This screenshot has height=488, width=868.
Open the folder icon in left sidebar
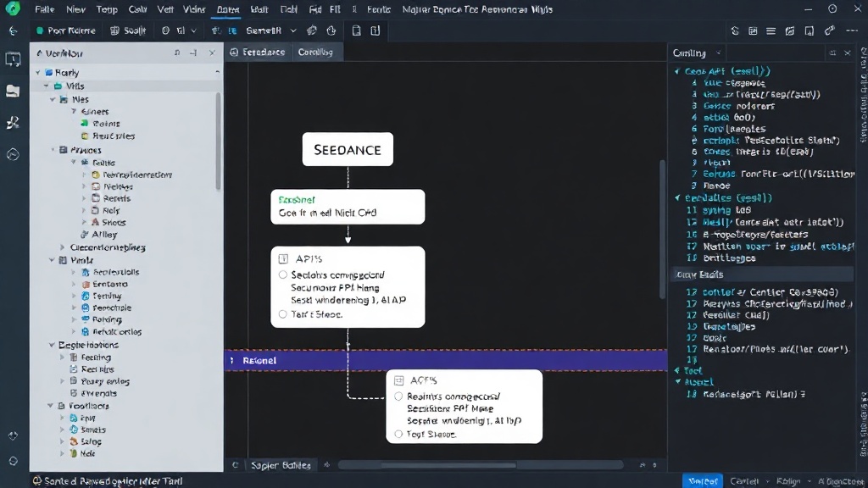[x=13, y=91]
